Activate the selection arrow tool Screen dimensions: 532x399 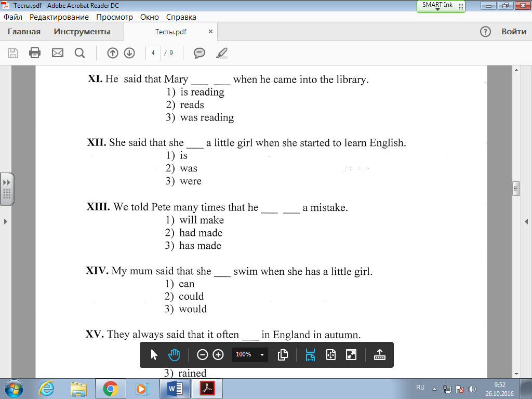pyautogui.click(x=154, y=355)
